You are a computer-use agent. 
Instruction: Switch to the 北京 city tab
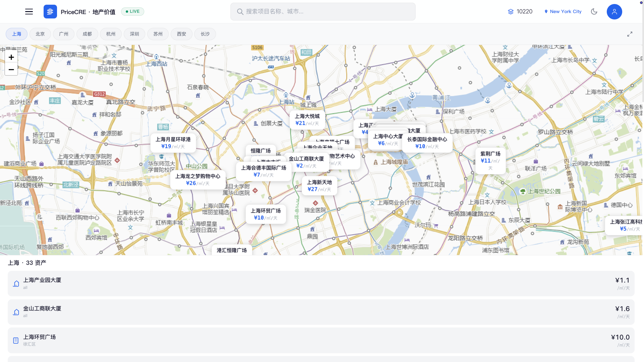40,34
